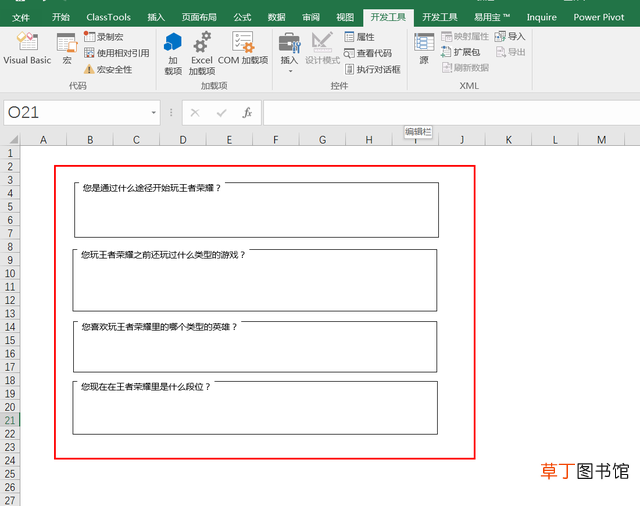Switch to the 数据 data tab
This screenshot has width=640, height=506.
276,18
